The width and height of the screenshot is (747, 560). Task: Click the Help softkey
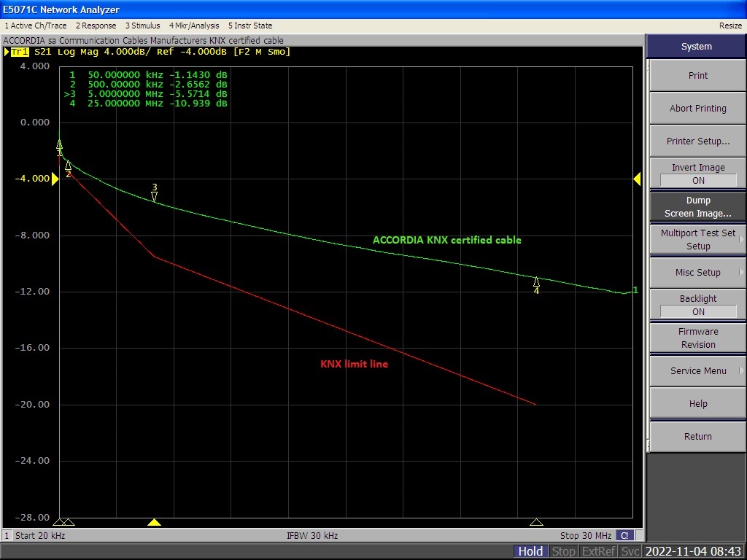tap(698, 404)
